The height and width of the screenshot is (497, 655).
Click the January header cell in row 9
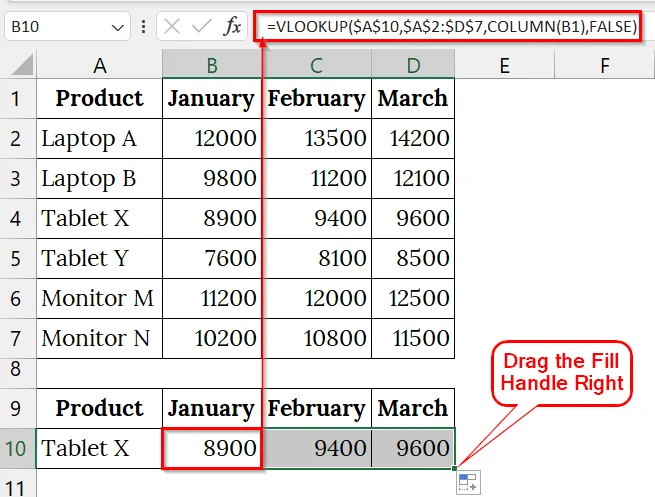212,408
